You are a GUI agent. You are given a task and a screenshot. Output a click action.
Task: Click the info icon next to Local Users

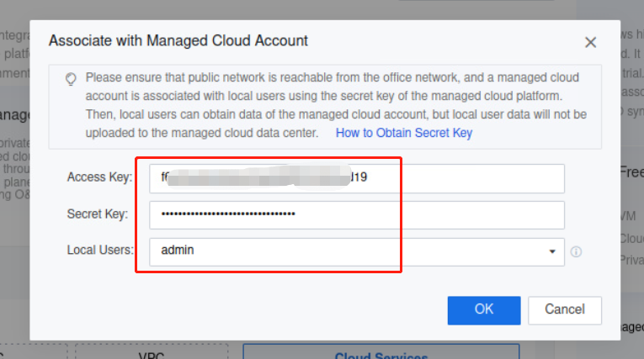pyautogui.click(x=576, y=251)
